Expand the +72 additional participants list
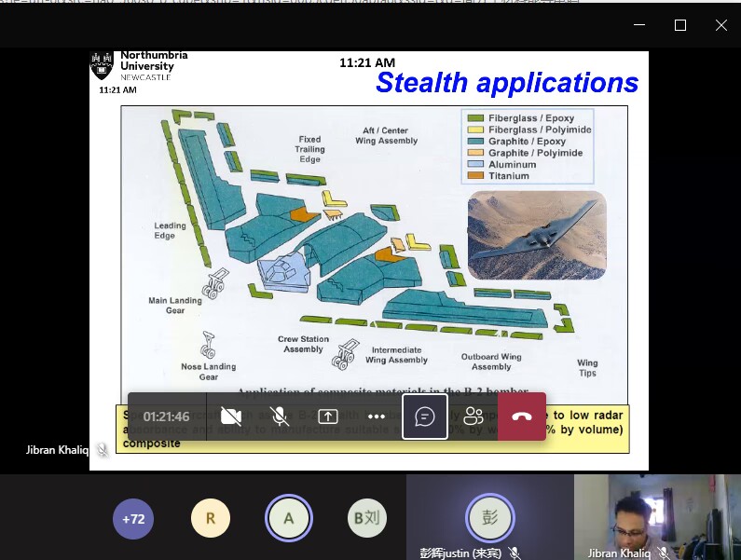Screen dimensions: 741x560 (x=133, y=519)
